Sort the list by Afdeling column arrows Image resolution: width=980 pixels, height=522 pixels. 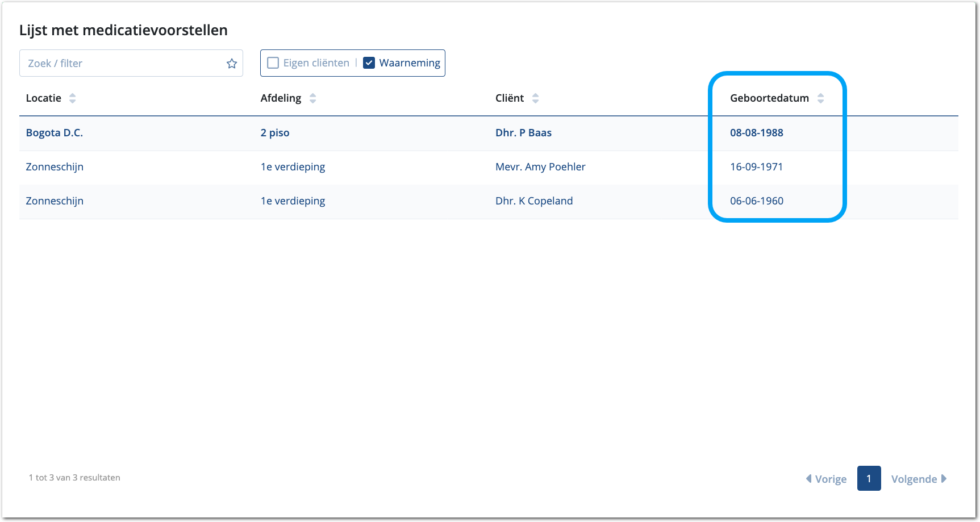pos(312,98)
